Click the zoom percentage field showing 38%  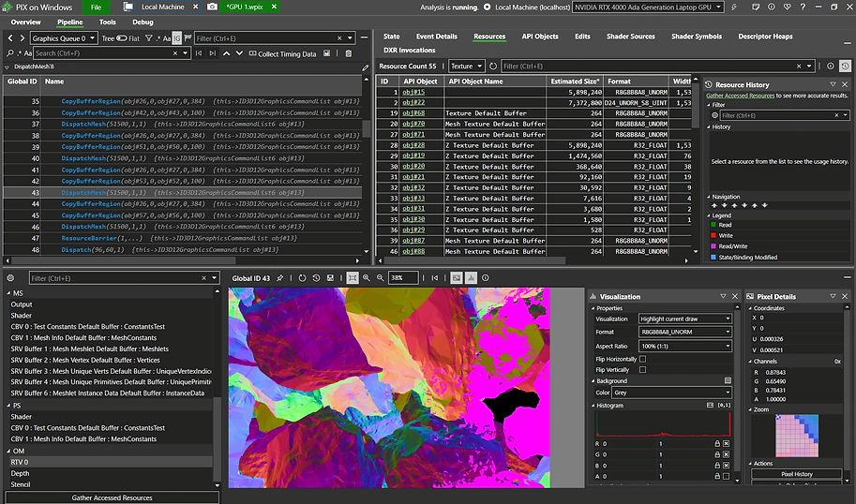click(403, 278)
